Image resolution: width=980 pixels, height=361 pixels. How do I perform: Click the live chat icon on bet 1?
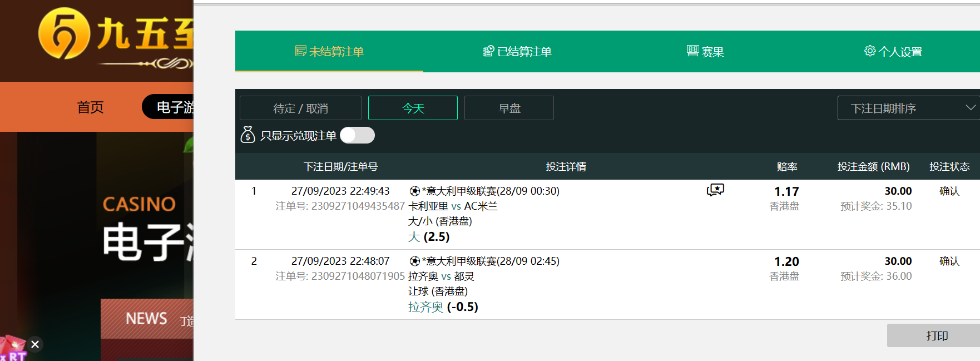(x=715, y=190)
